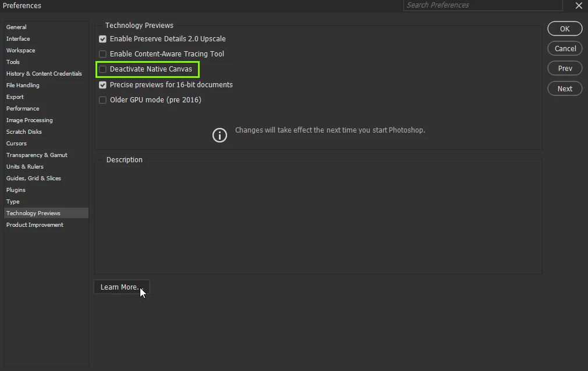Check Deactivate Native Canvas option
This screenshot has height=371, width=588.
point(102,69)
